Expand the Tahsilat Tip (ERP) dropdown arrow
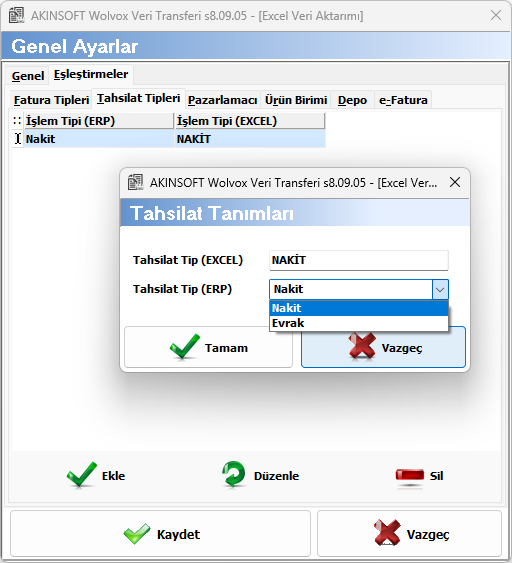The height and width of the screenshot is (563, 512). click(x=440, y=289)
